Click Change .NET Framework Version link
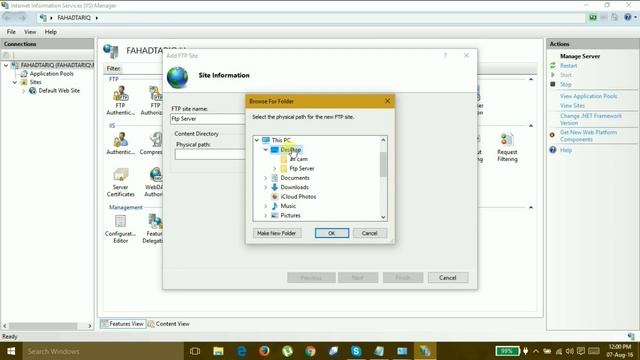Viewport: 640px width, 360px height. pyautogui.click(x=590, y=119)
